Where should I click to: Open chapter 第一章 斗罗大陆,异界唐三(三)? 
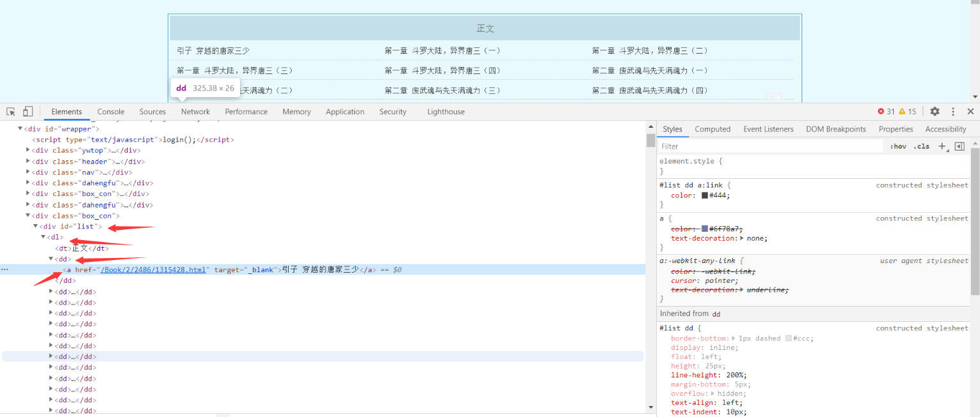pos(235,70)
